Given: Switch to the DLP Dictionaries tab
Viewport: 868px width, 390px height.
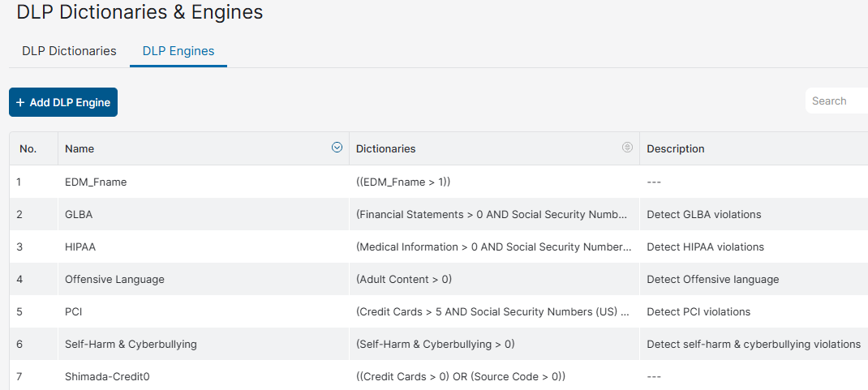Looking at the screenshot, I should coord(69,51).
